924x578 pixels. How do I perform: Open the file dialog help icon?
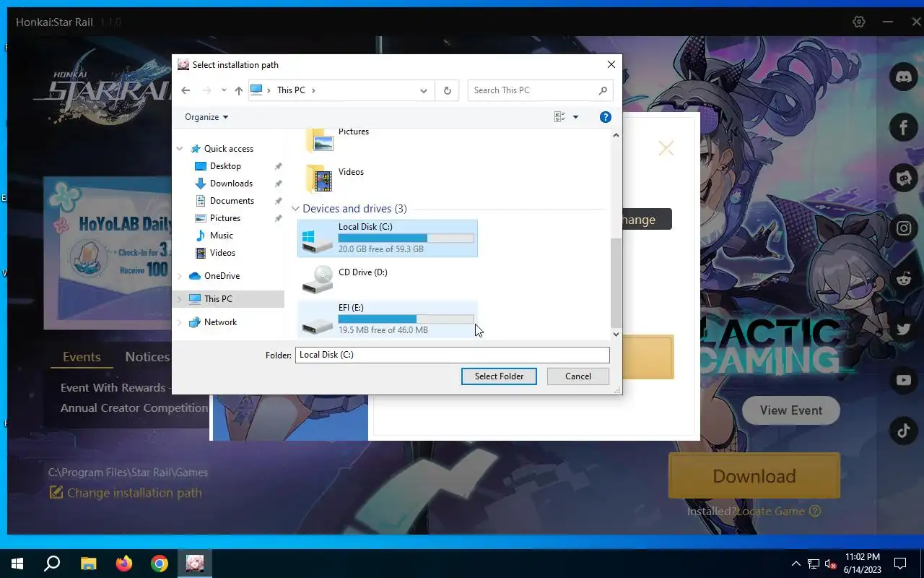pyautogui.click(x=606, y=117)
